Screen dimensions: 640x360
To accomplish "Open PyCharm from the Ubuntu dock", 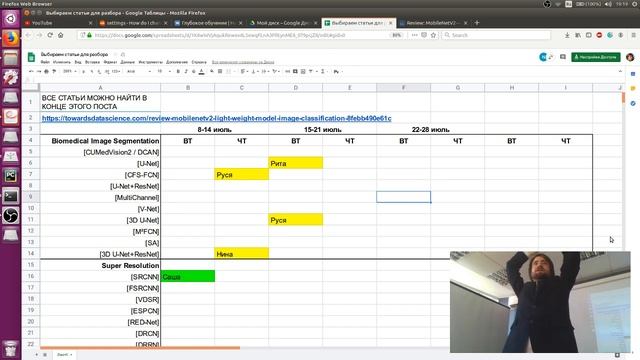I will 11,176.
